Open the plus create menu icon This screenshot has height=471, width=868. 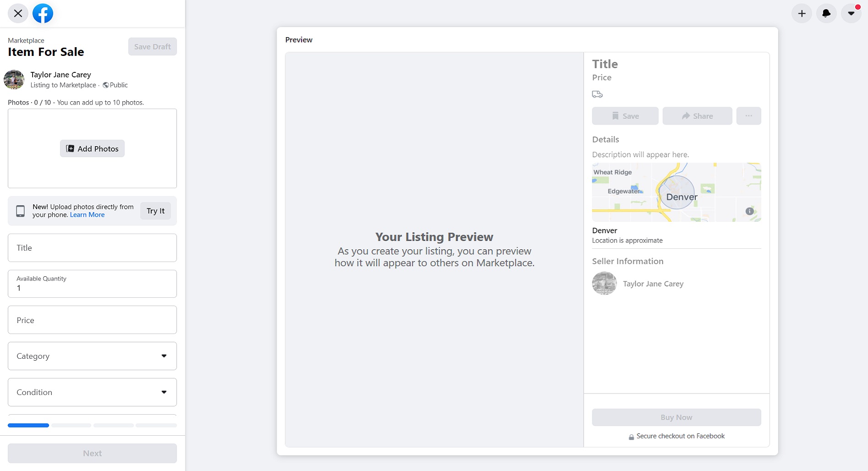(802, 13)
